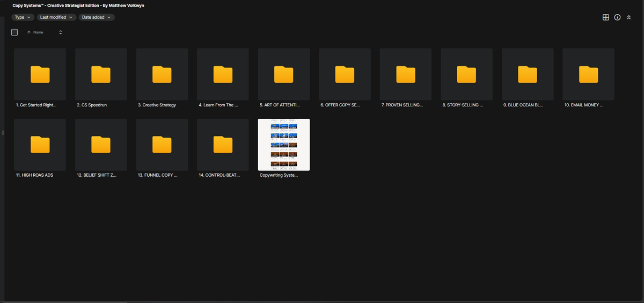Open the 2. CS Speedrun folder

pos(101,74)
